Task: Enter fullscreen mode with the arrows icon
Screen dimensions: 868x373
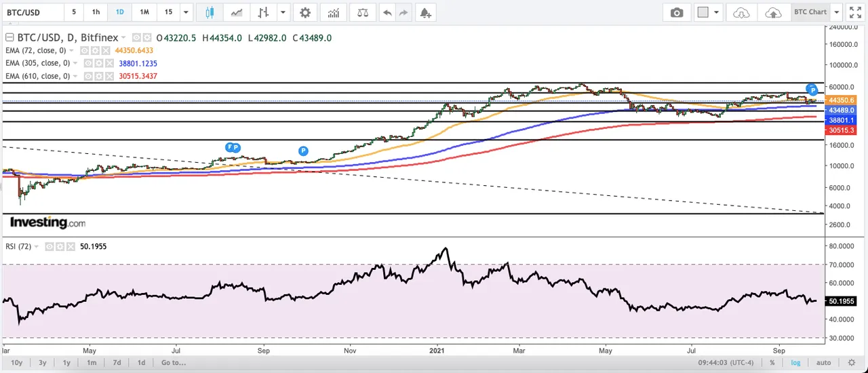Action: click(x=855, y=12)
